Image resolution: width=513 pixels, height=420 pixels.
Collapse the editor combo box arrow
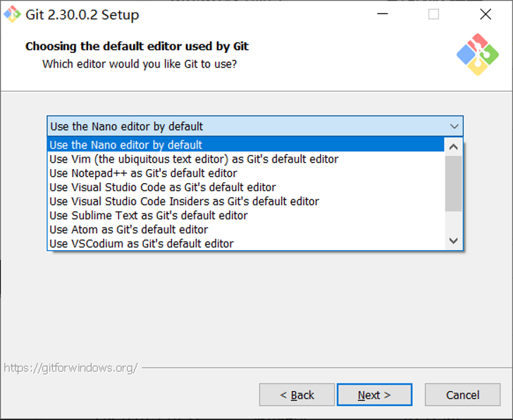pyautogui.click(x=454, y=126)
